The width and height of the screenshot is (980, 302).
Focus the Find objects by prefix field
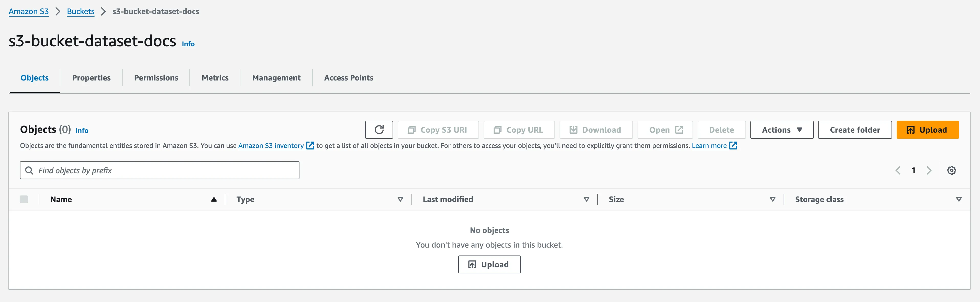tap(160, 170)
